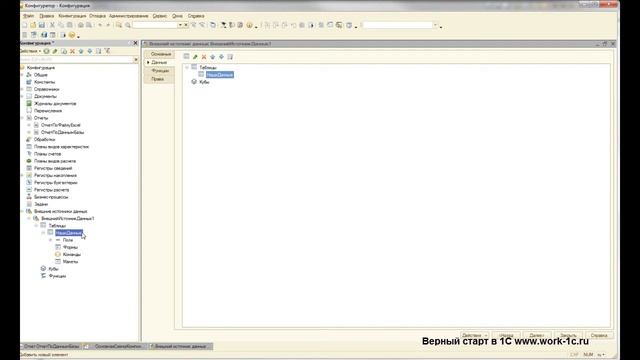
Task: Open the Администрирование menu
Action: click(129, 16)
